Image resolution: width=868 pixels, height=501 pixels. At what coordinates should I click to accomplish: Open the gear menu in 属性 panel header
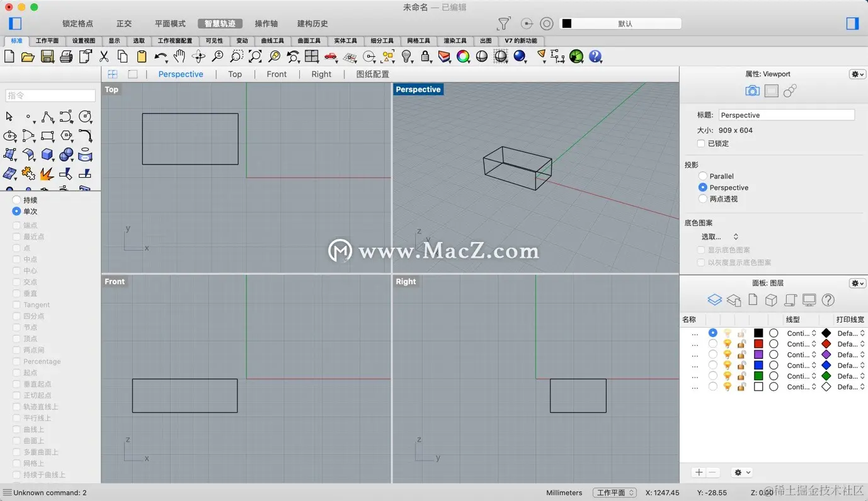[x=858, y=74]
